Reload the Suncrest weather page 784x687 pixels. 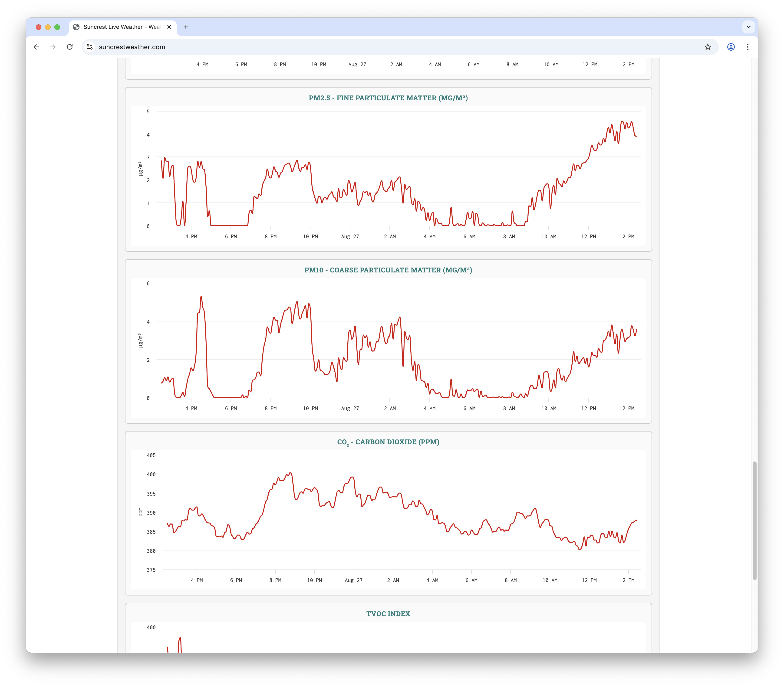click(x=70, y=47)
